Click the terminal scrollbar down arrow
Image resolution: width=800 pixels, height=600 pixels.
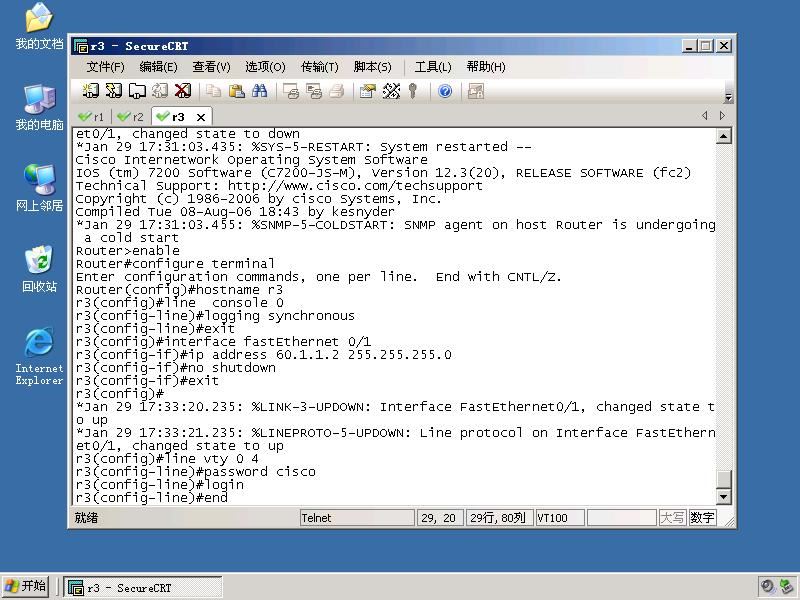coord(724,496)
